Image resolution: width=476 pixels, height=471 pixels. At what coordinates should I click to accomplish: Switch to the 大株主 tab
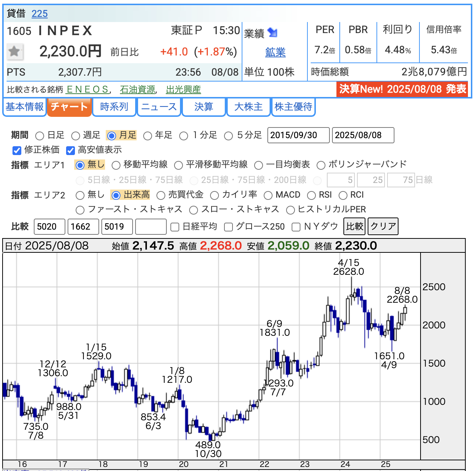pos(249,107)
